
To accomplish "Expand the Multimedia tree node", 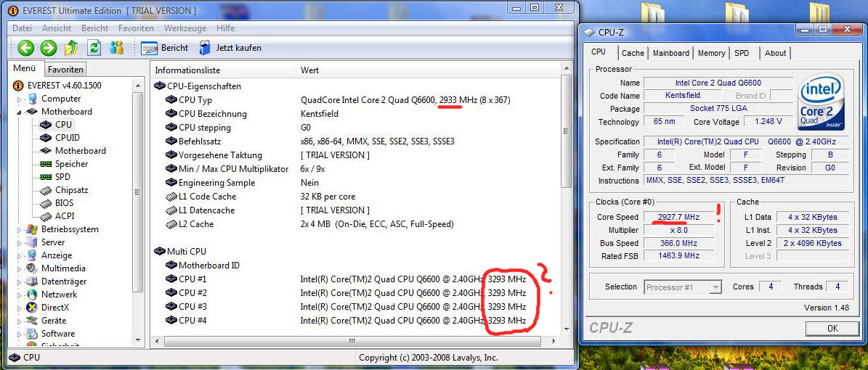I will click(x=20, y=268).
